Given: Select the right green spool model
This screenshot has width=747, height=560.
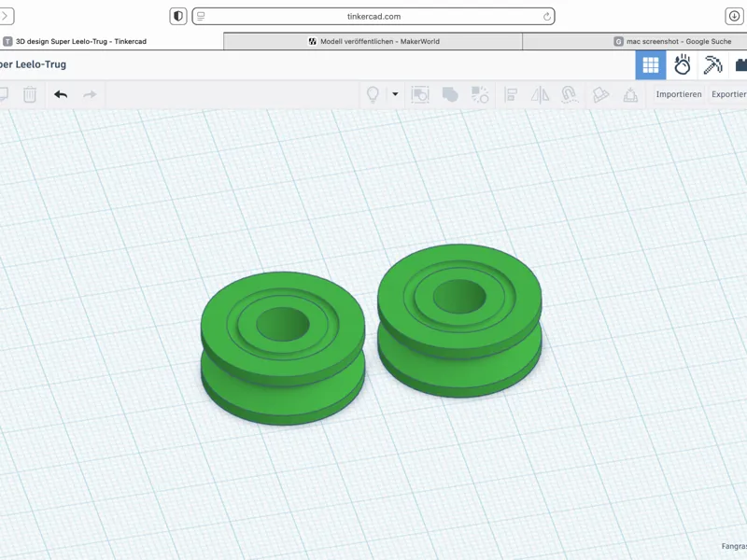Looking at the screenshot, I should [459, 320].
